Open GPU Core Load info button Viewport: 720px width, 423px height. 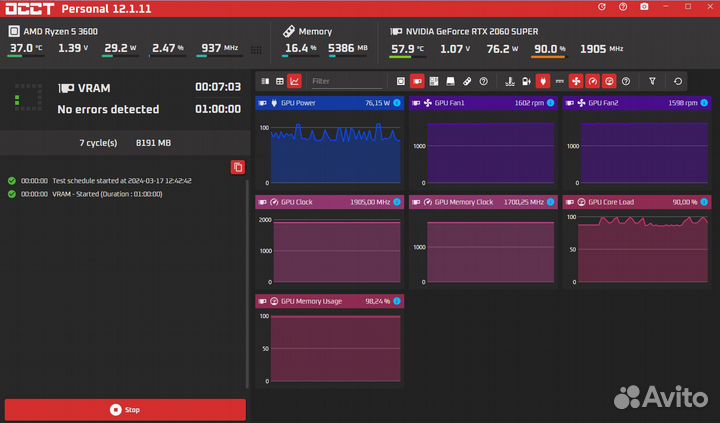pyautogui.click(x=704, y=202)
